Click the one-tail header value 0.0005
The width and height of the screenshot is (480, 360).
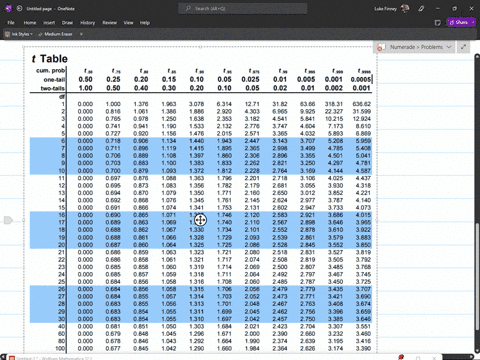(361, 79)
